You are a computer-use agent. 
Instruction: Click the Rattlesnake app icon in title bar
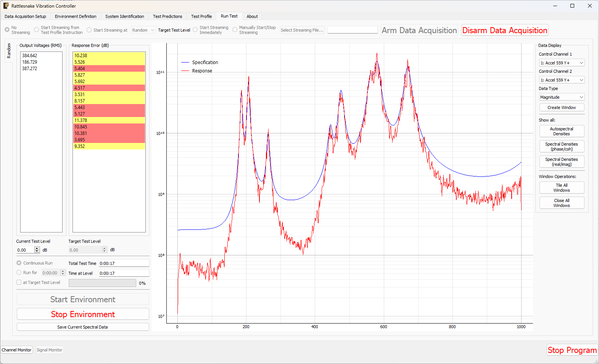pyautogui.click(x=6, y=6)
